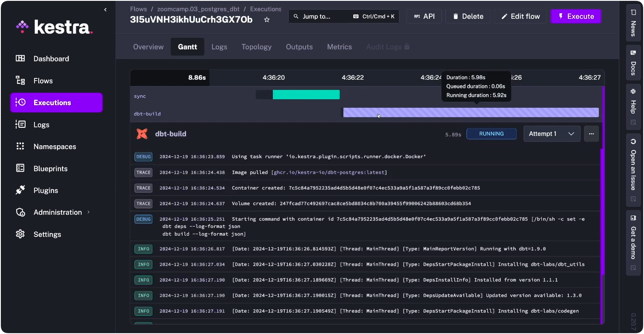Click the 'Volume created' log line

[x=365, y=204]
